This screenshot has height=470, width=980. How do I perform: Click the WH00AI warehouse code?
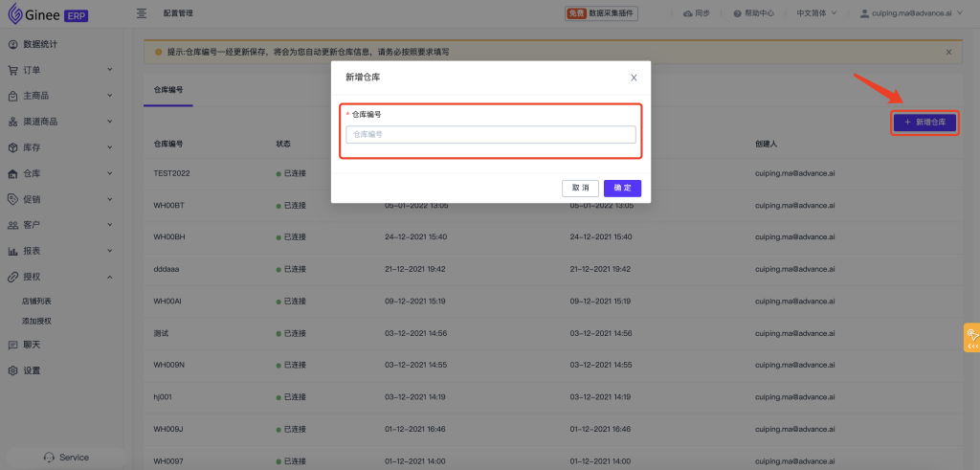pyautogui.click(x=167, y=302)
